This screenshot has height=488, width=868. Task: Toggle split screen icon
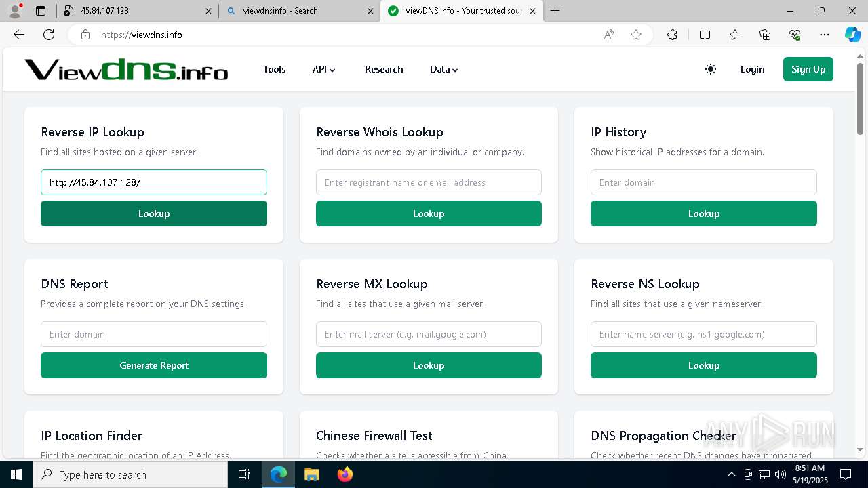705,35
